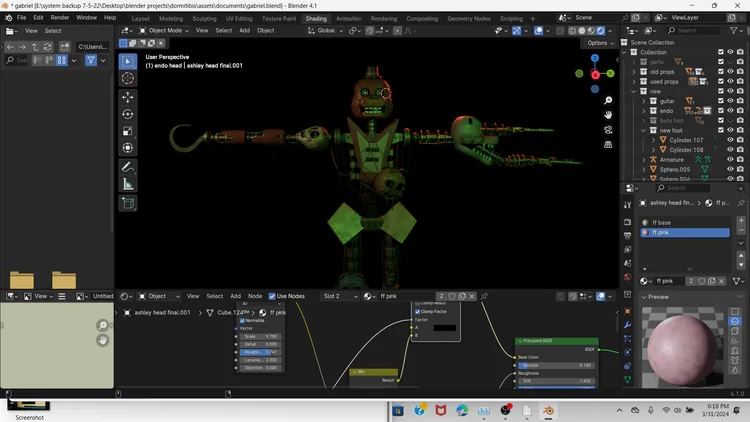Open the Output properties tab
This screenshot has width=750, height=422.
coord(628,235)
